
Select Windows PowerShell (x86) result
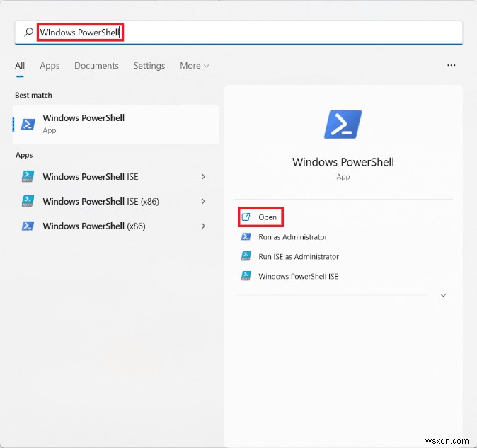click(114, 226)
